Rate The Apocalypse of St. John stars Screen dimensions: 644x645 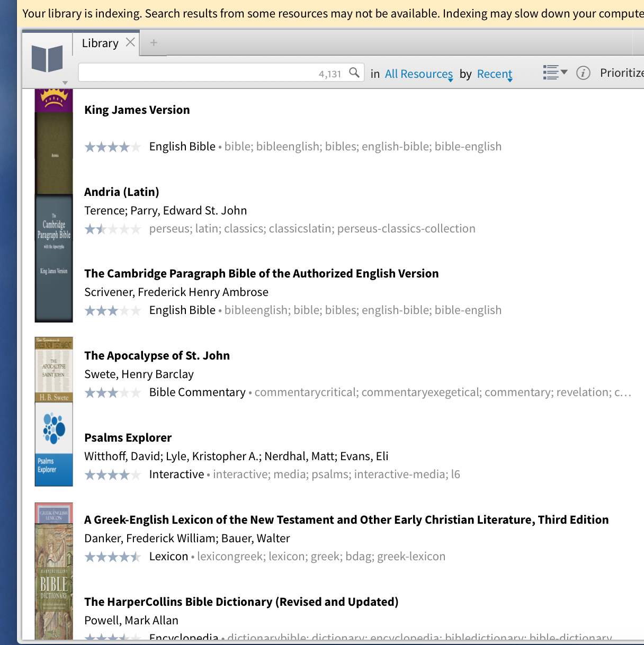(x=113, y=392)
